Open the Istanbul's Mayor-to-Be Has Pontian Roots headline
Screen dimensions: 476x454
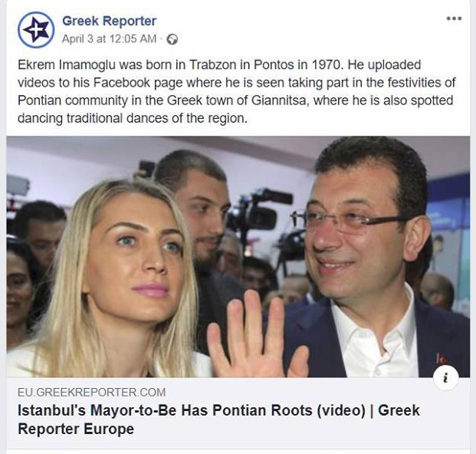[x=219, y=410]
